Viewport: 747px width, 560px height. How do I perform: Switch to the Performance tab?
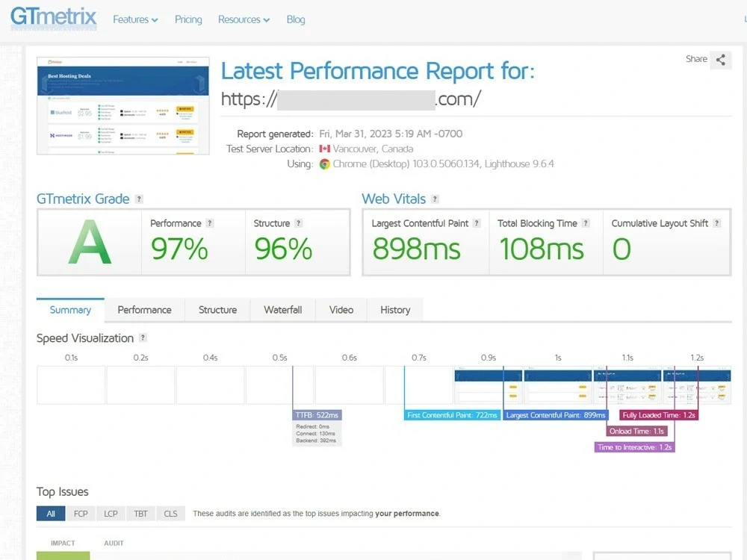point(144,310)
